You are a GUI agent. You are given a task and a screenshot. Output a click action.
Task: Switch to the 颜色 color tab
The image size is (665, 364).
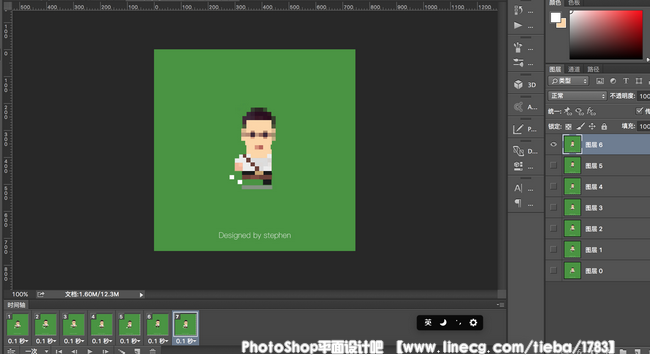[555, 3]
